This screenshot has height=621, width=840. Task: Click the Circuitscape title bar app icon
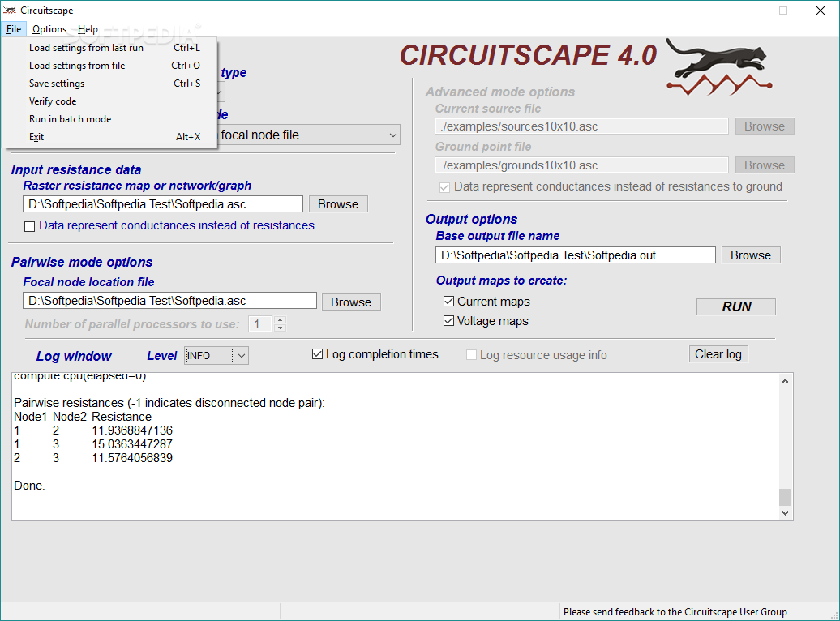(x=9, y=11)
